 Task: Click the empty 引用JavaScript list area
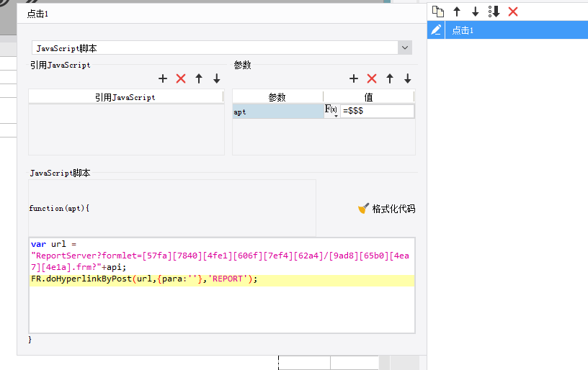(126, 130)
